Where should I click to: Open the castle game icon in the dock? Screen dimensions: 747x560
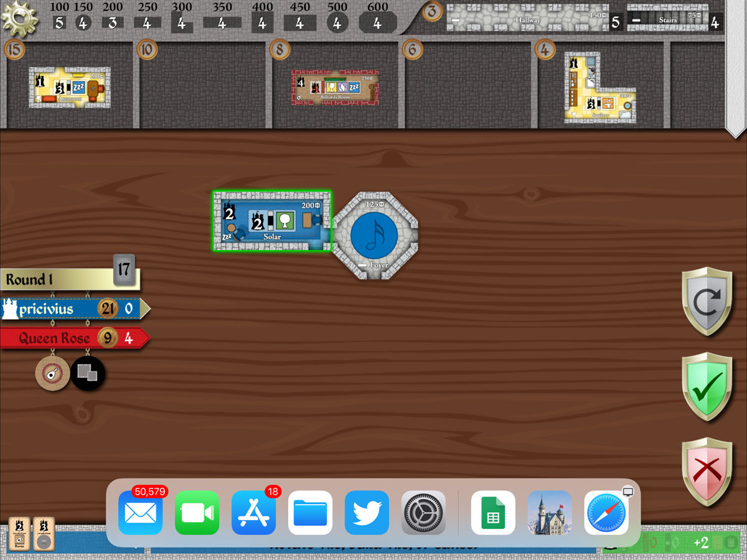click(550, 513)
